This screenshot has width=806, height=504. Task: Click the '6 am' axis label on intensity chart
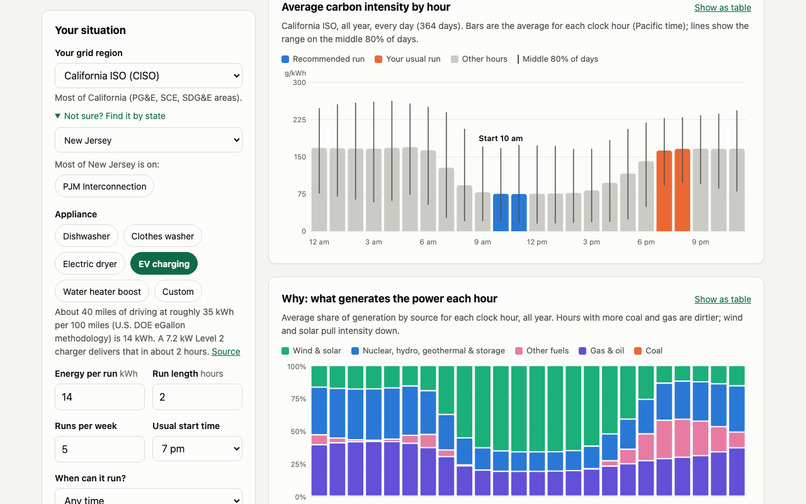tap(428, 242)
